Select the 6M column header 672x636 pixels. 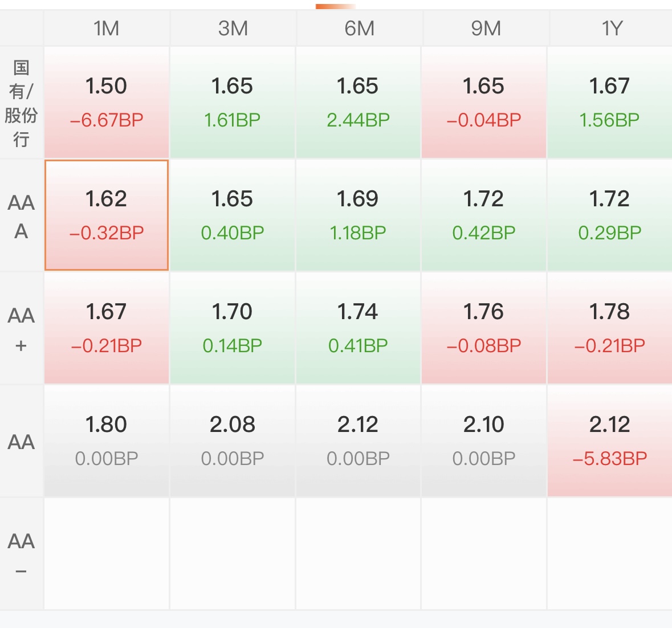[x=359, y=28]
